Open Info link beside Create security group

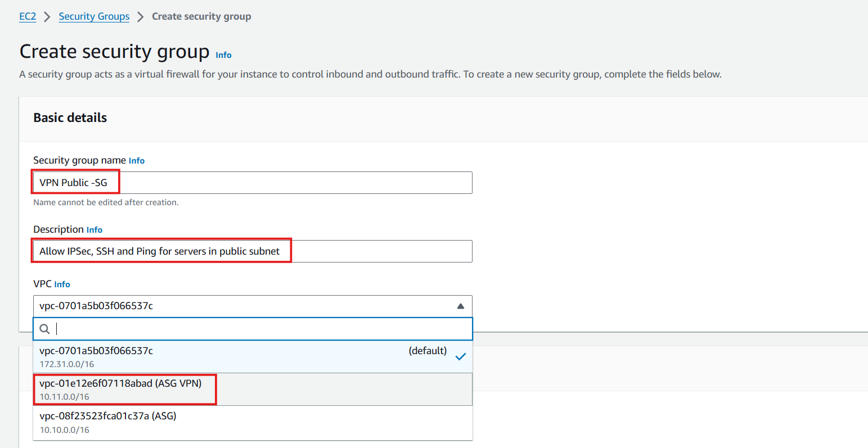pos(223,55)
